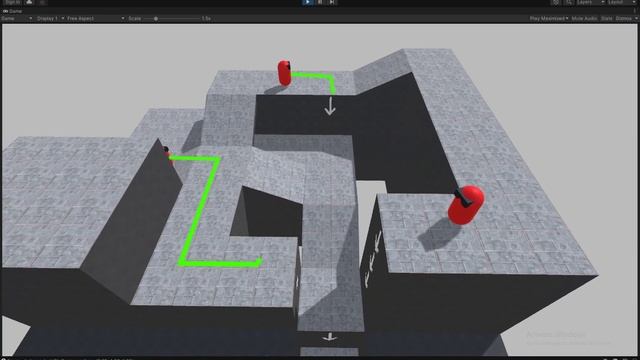640x360 pixels.
Task: Open the Game view mode dropdown
Action: click(x=17, y=18)
